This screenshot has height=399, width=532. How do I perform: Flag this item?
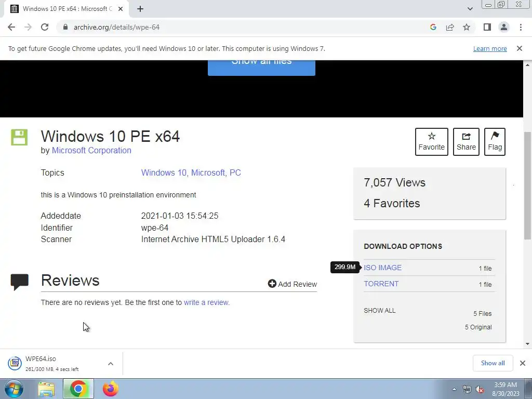click(495, 142)
